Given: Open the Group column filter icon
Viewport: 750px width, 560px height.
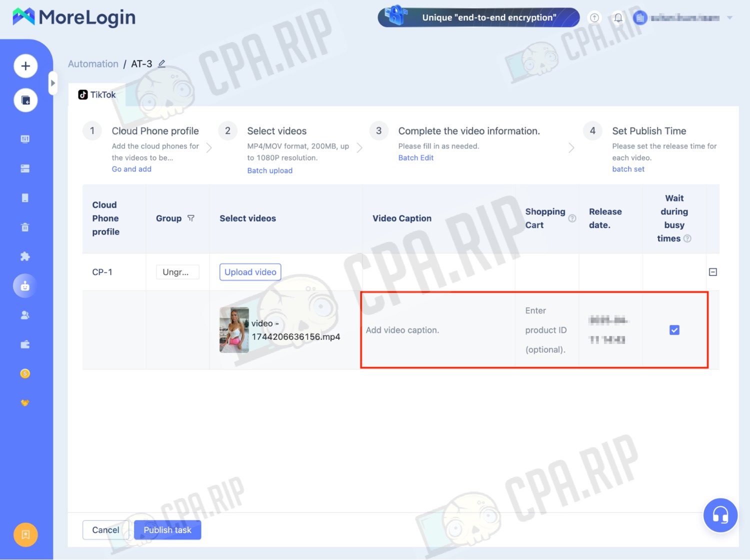Looking at the screenshot, I should coord(191,218).
